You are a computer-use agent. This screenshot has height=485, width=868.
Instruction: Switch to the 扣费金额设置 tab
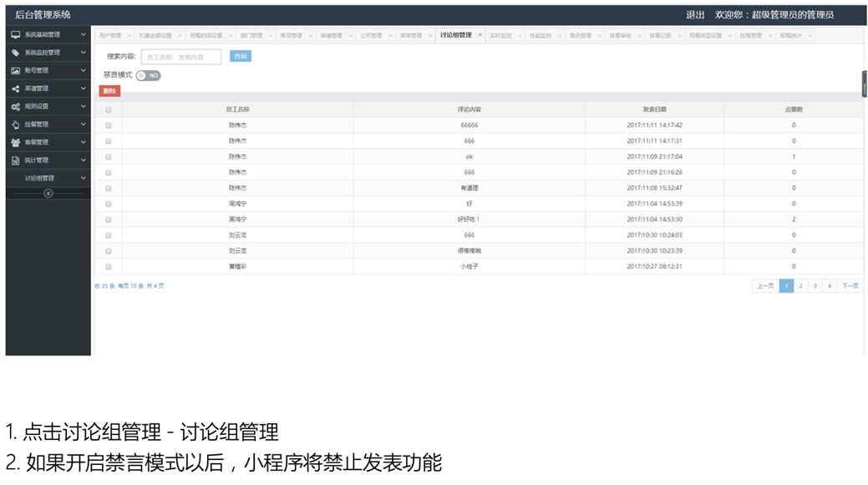[x=155, y=35]
